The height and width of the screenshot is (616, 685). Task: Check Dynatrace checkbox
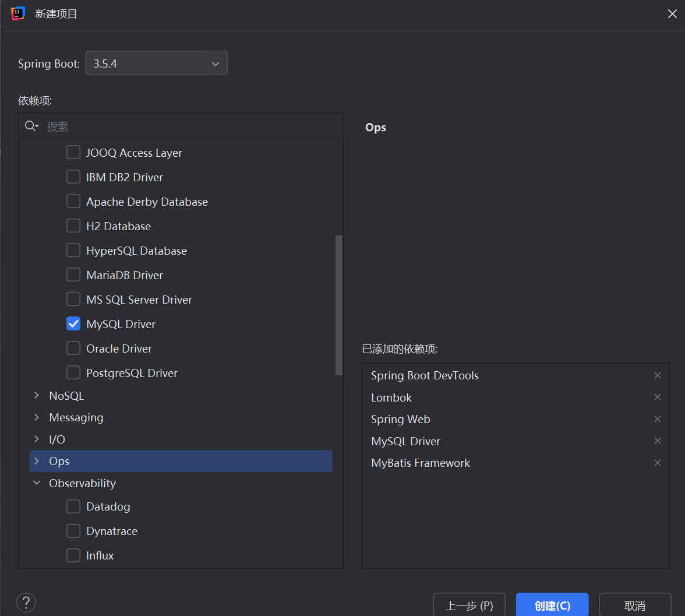coord(73,531)
